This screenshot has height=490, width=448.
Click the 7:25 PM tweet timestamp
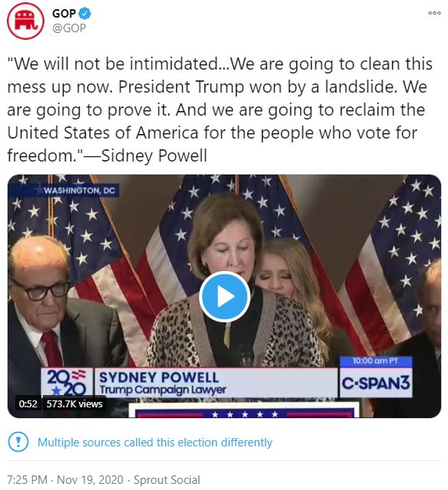tap(27, 480)
